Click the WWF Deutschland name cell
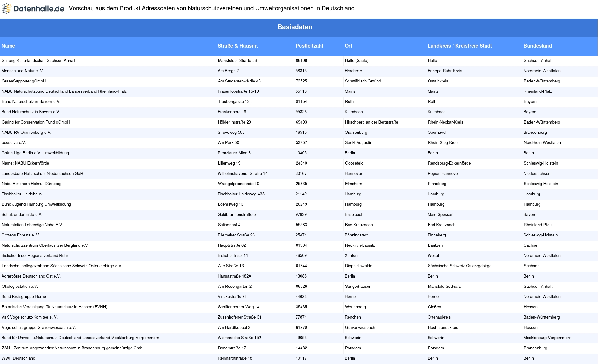 click(18, 358)
